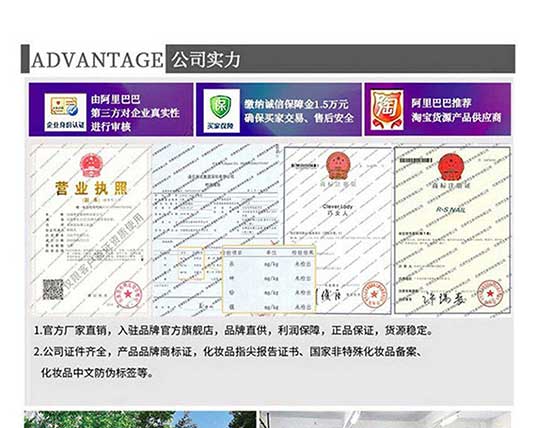Click the 公司实力 dark header bar

(x=340, y=59)
